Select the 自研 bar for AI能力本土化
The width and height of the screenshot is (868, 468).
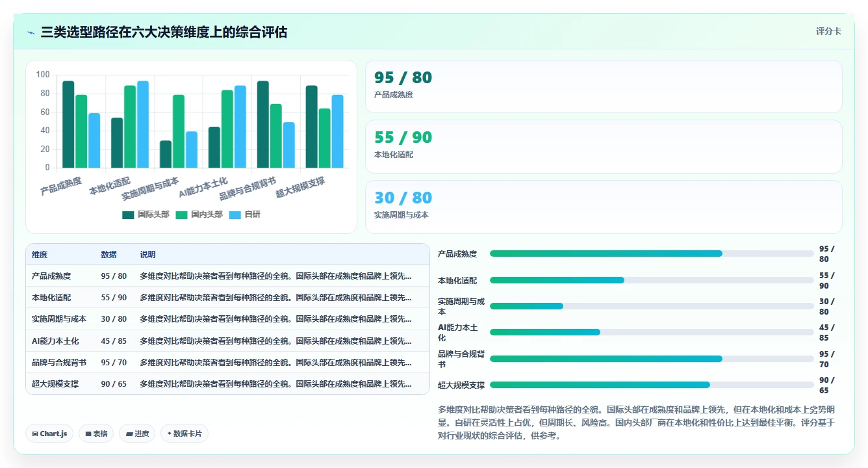coord(240,127)
